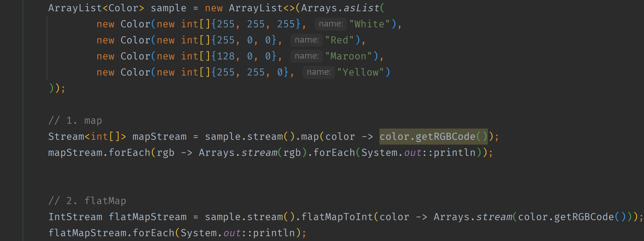This screenshot has height=241, width=644.
Task: Click the closing "));" of sample list
Action: coord(57,88)
